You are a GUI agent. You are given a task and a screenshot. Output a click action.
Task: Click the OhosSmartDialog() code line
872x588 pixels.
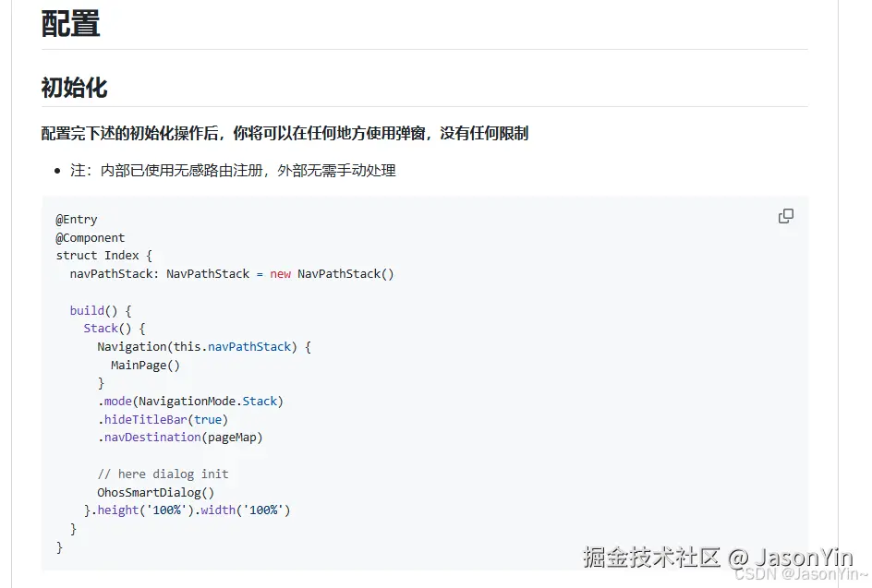(156, 492)
